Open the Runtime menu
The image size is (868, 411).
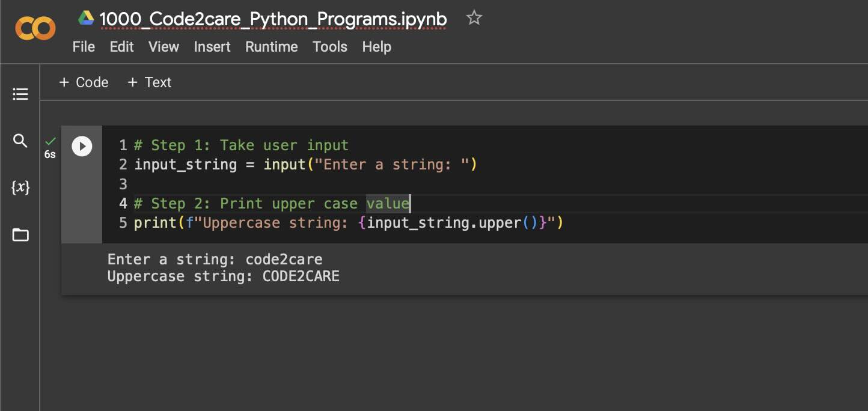tap(271, 47)
